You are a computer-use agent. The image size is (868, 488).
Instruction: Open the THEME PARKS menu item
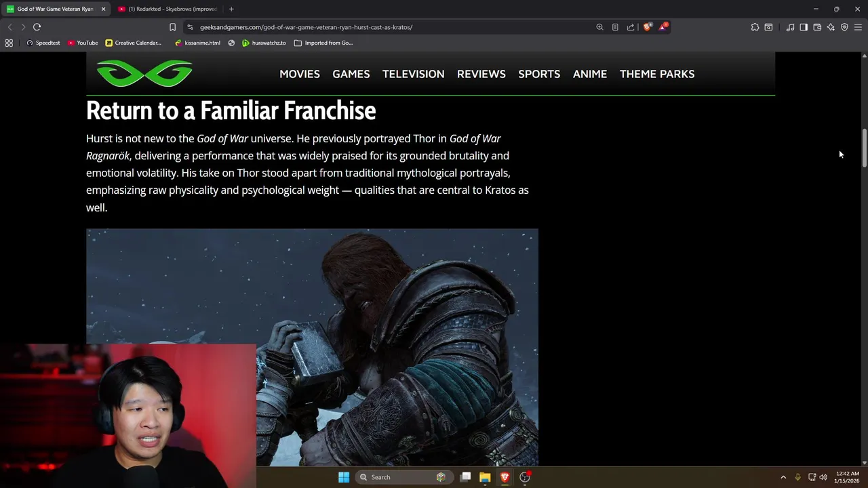coord(657,74)
